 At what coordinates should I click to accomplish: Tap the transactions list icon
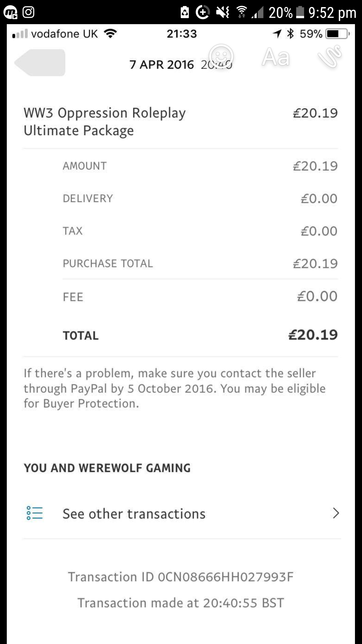[x=35, y=513]
